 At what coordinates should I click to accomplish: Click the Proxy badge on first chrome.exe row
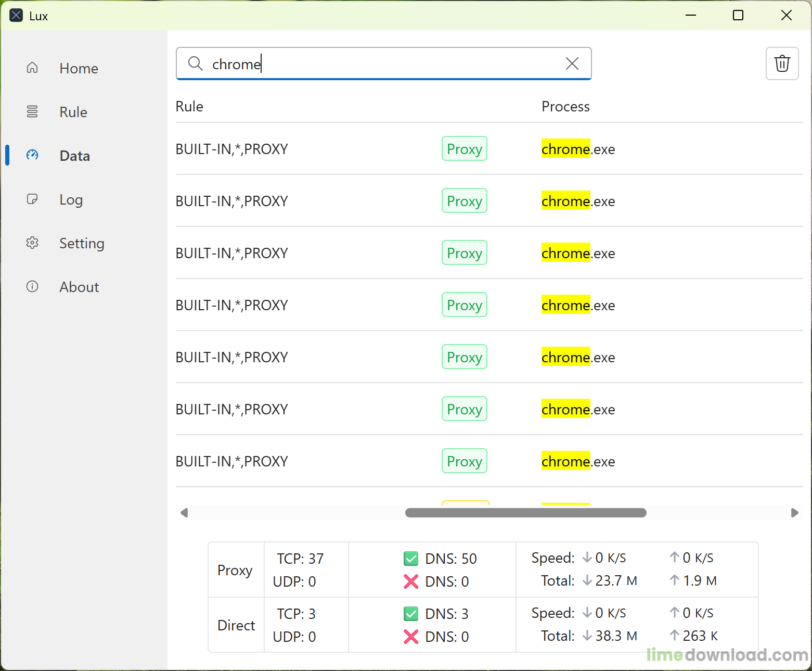(x=464, y=148)
